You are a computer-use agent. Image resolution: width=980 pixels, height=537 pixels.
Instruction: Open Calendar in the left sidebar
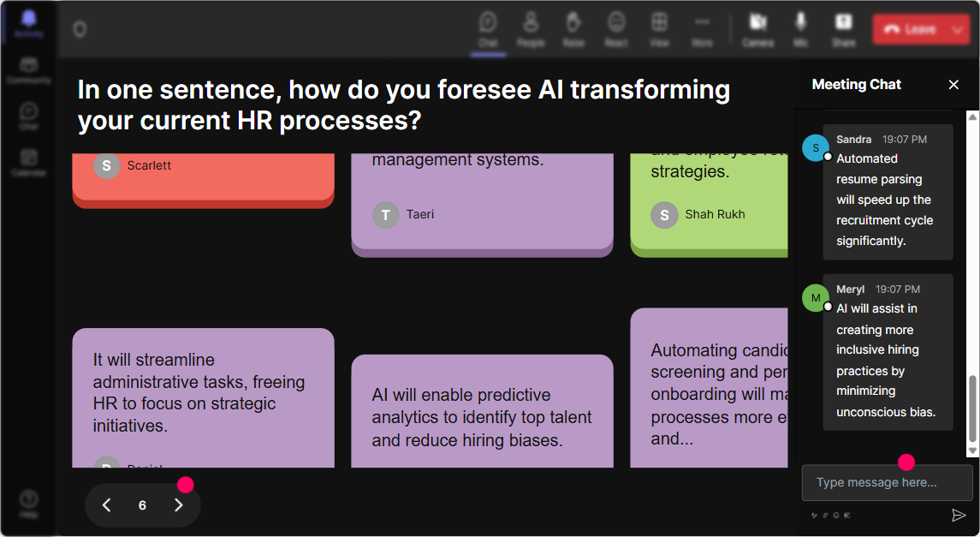29,163
